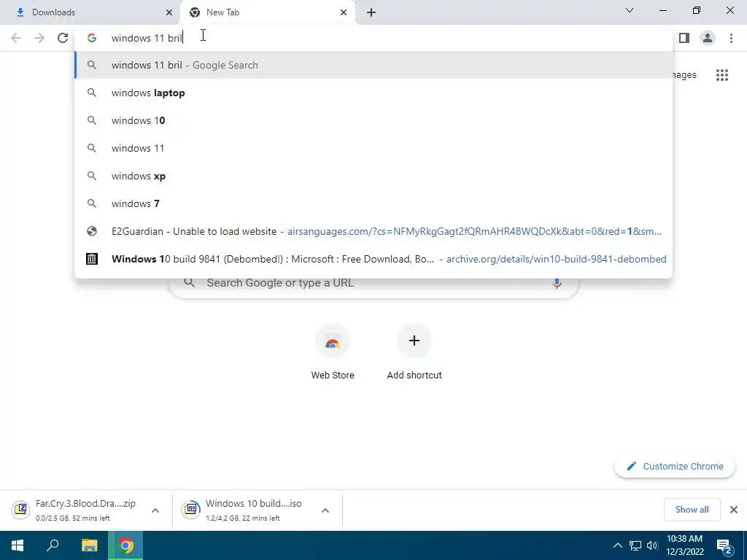Click the Windows 10 build iso file icon
The height and width of the screenshot is (560, 747).
191,510
